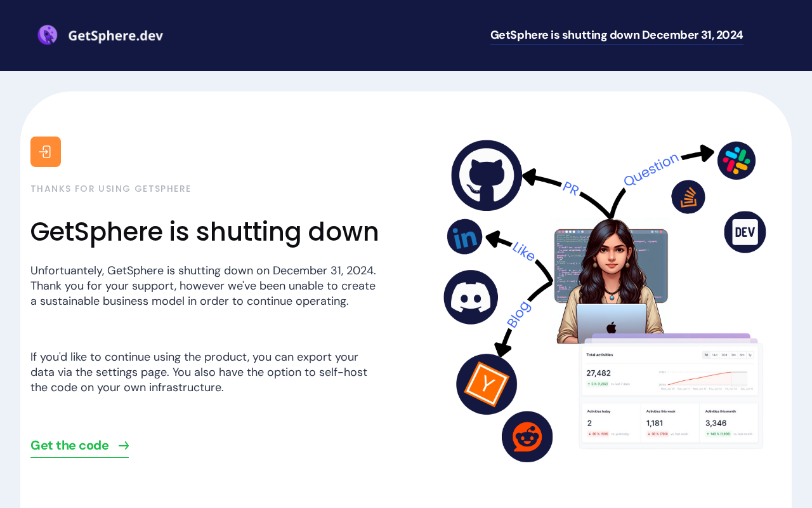812x508 pixels.
Task: Open the shutting down December 31, 2024 header link
Action: coord(617,35)
